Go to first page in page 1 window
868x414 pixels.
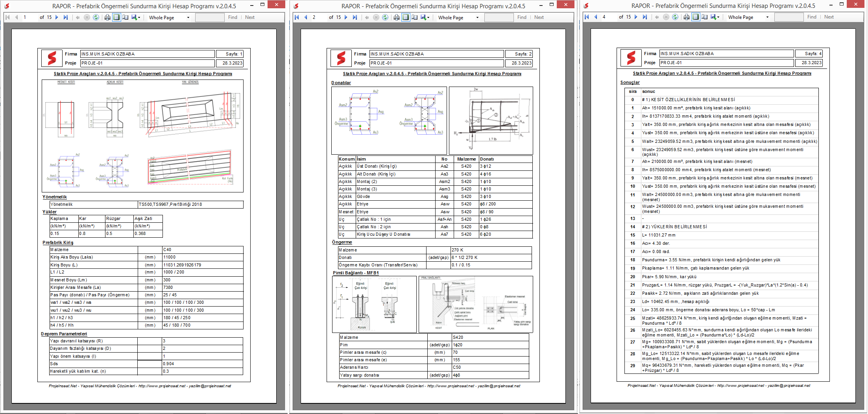pos(7,17)
